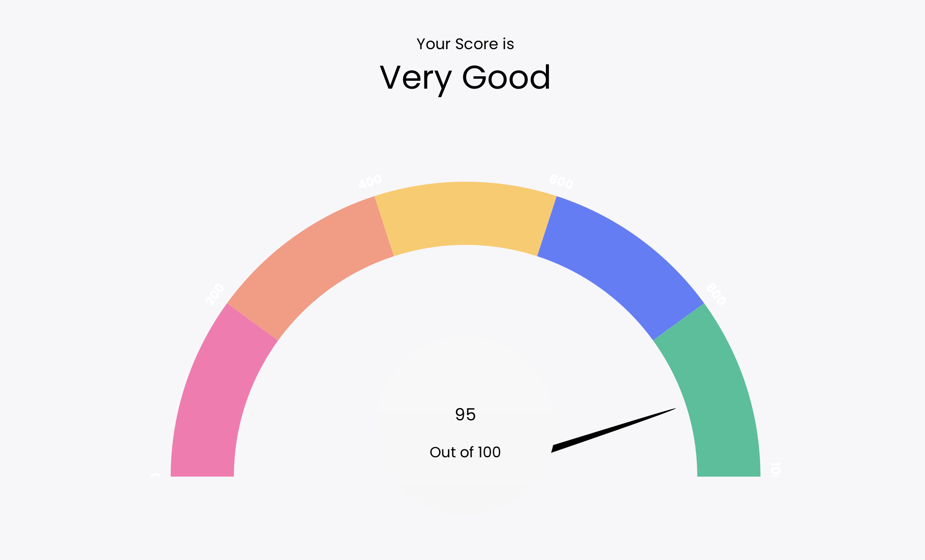The height and width of the screenshot is (560, 925).
Task: Click the 'Your Score is' caption
Action: pos(465,44)
